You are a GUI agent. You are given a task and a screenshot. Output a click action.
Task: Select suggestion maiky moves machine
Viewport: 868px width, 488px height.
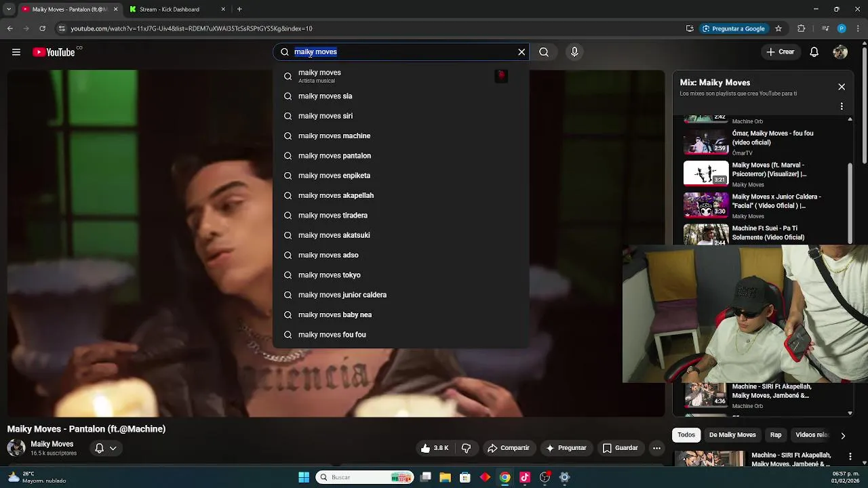tap(401, 136)
